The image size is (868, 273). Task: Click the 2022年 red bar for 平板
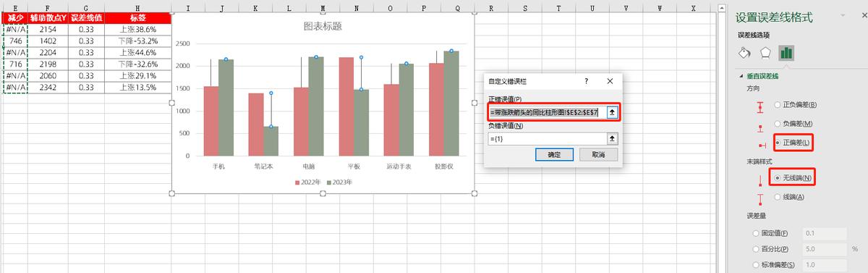[x=346, y=106]
